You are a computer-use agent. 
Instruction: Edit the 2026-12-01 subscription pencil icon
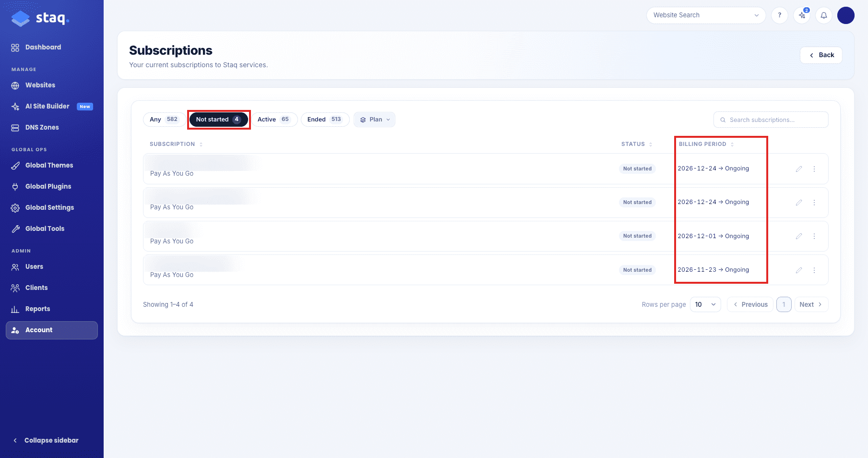tap(799, 236)
